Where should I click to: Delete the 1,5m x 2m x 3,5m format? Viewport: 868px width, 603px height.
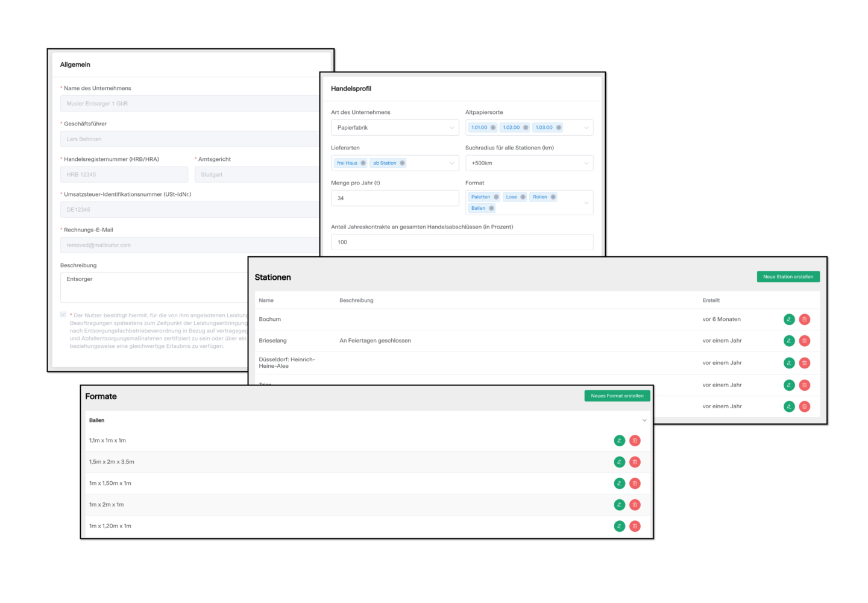635,462
